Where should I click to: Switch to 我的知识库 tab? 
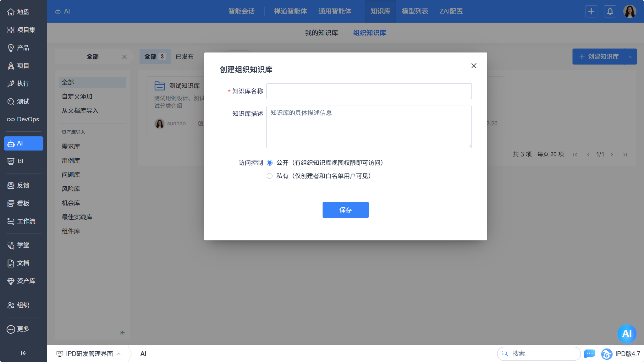(x=321, y=33)
